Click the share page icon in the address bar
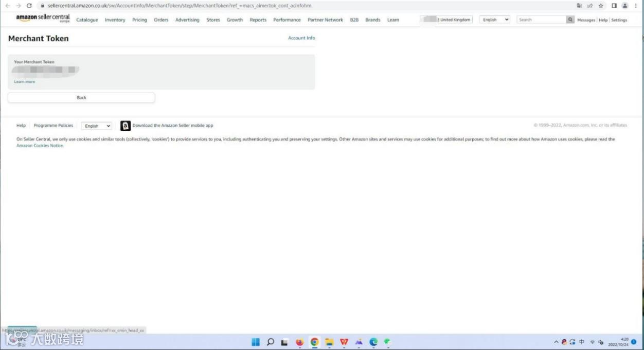 pyautogui.click(x=590, y=6)
